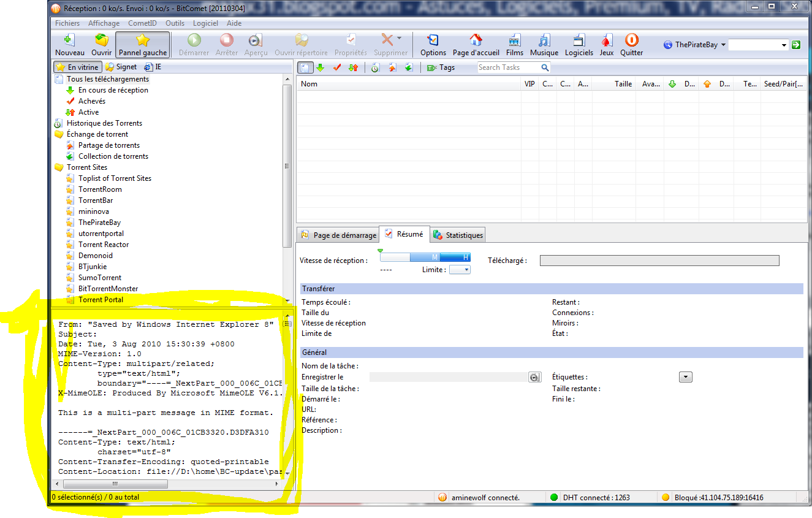Image resolution: width=812 pixels, height=518 pixels.
Task: Select Active in the tree
Action: click(88, 112)
